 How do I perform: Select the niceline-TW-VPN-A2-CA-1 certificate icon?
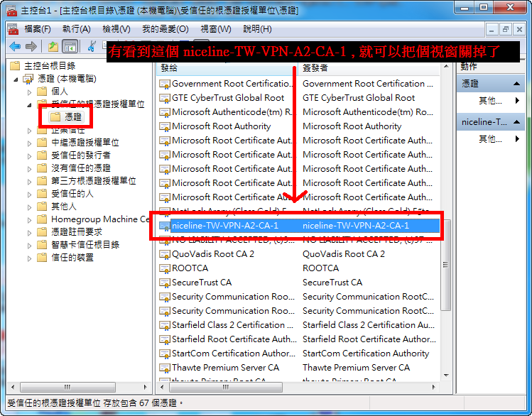click(165, 226)
